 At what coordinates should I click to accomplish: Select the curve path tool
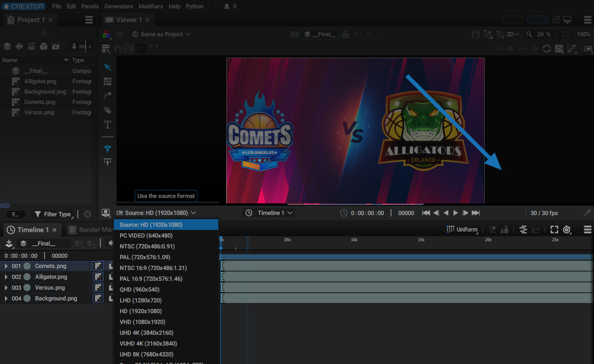[108, 95]
